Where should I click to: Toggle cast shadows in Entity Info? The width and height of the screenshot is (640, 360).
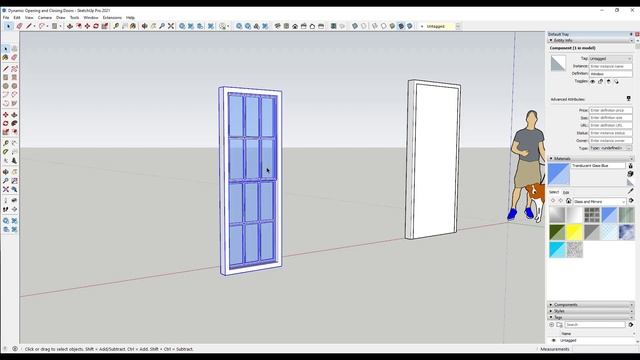(616, 82)
